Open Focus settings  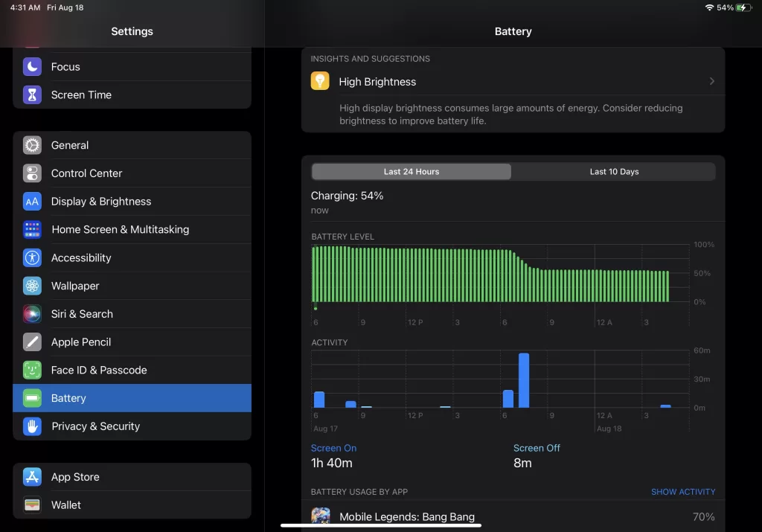pyautogui.click(x=132, y=66)
